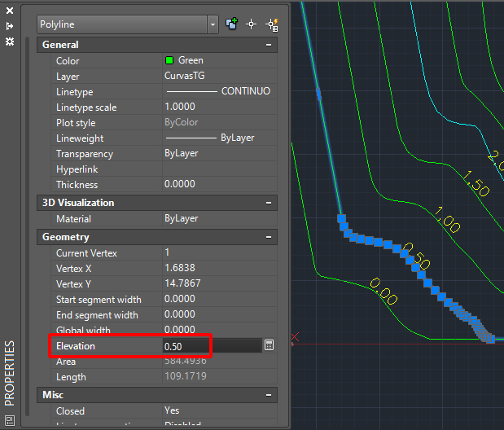Toggle auto-hide on Properties palette

coord(10,26)
